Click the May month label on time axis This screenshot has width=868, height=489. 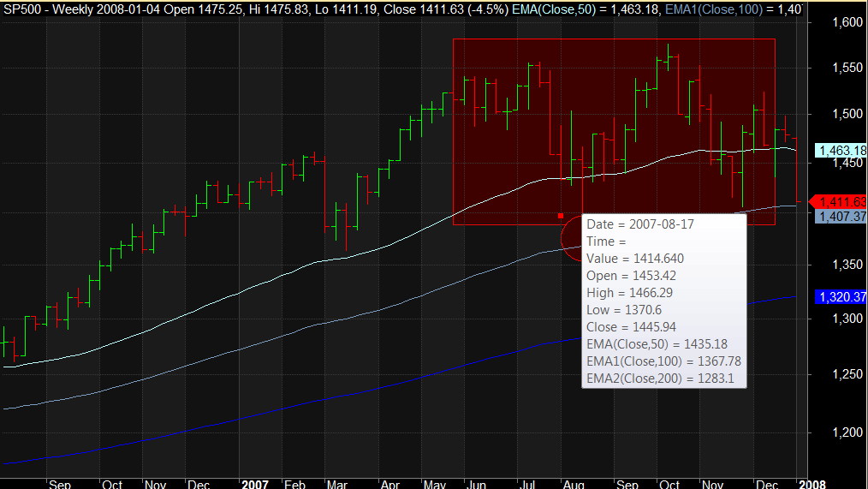[x=435, y=484]
